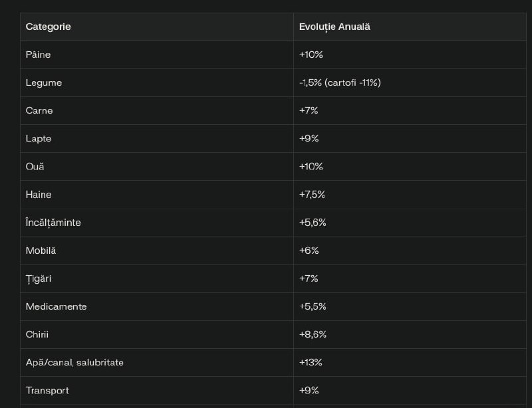
Task: Select the Medicamente row label
Action: click(x=57, y=306)
